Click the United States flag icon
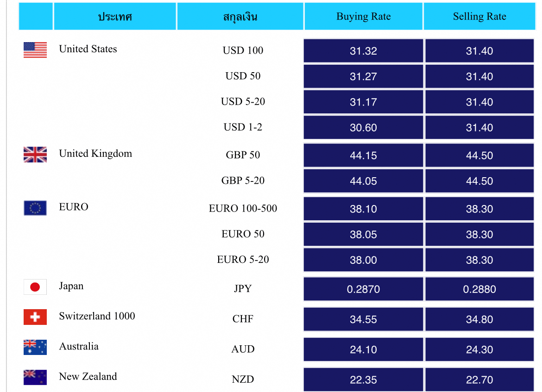Viewport: 542px width, 392px height. coord(35,50)
